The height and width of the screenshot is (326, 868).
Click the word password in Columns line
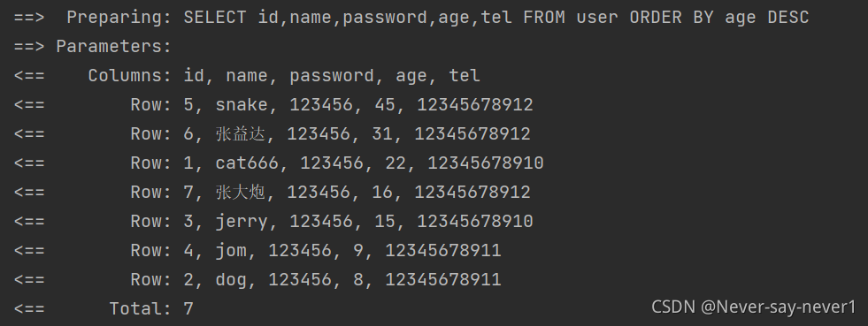click(x=332, y=76)
